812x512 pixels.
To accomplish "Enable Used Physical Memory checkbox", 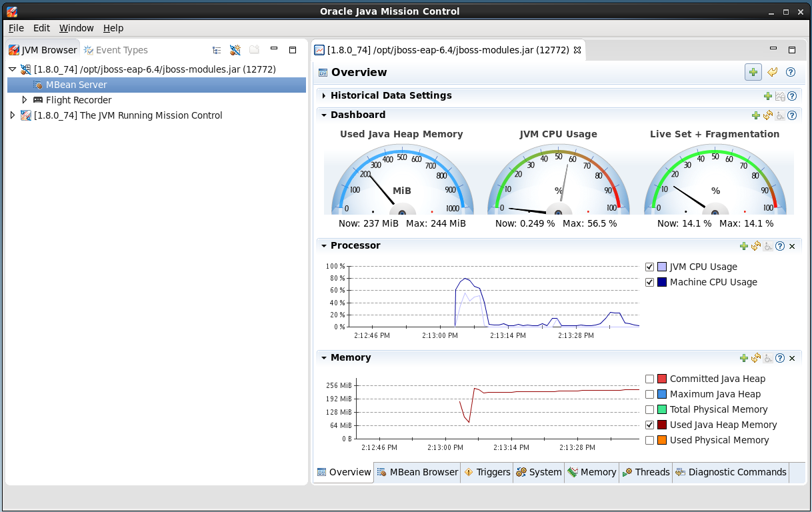I will pos(650,440).
